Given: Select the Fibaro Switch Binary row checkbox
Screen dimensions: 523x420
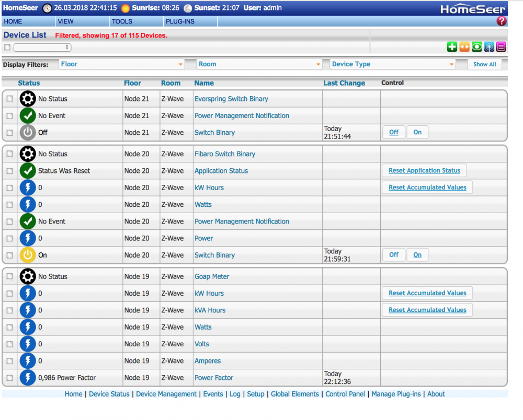Looking at the screenshot, I should tap(9, 154).
